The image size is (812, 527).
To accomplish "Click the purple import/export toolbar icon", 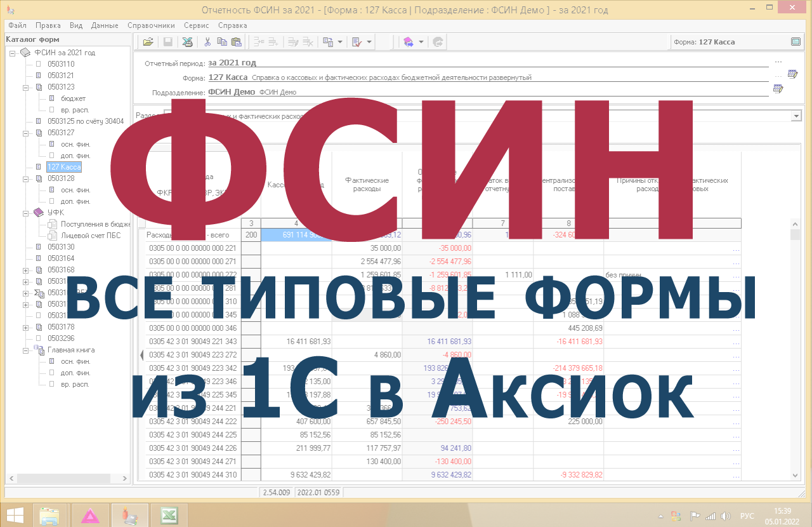I will pos(408,42).
